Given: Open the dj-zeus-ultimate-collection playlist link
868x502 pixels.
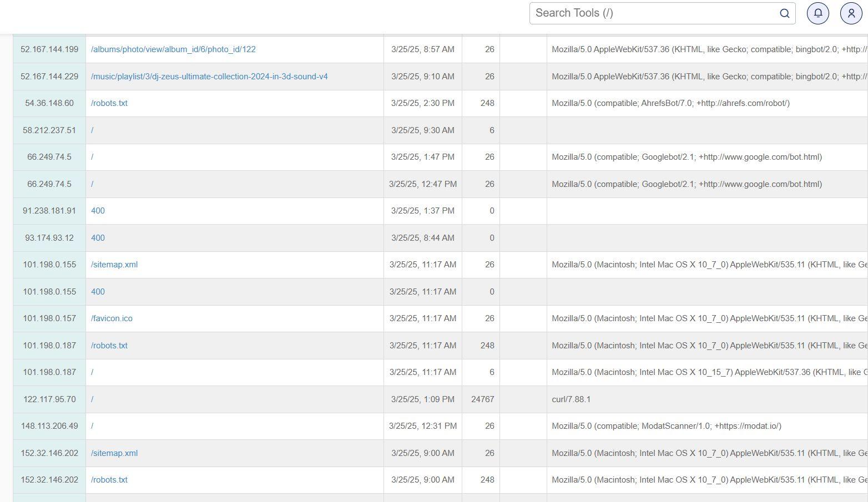Looking at the screenshot, I should tap(209, 77).
